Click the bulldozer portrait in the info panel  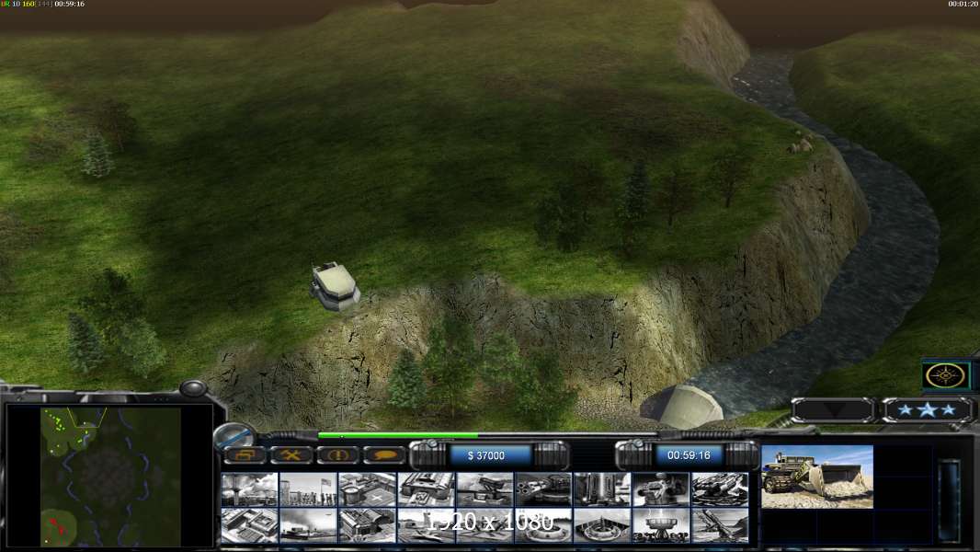(817, 477)
